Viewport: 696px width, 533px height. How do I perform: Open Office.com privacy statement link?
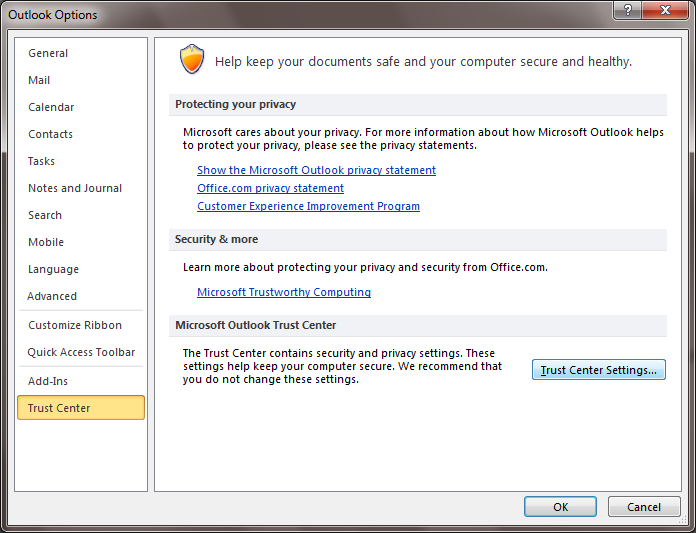pyautogui.click(x=270, y=188)
